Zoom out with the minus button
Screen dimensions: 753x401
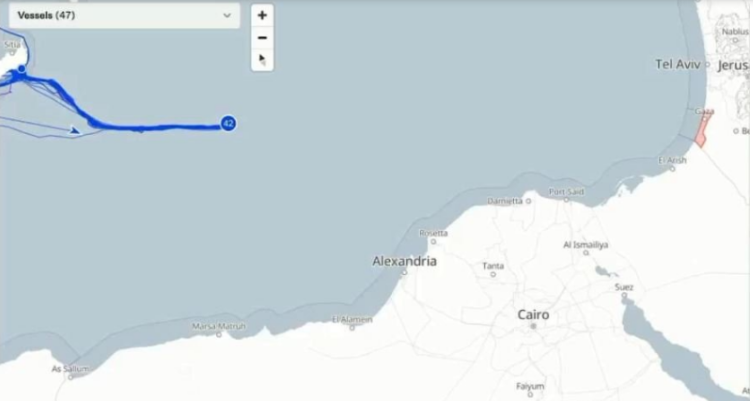pyautogui.click(x=262, y=38)
